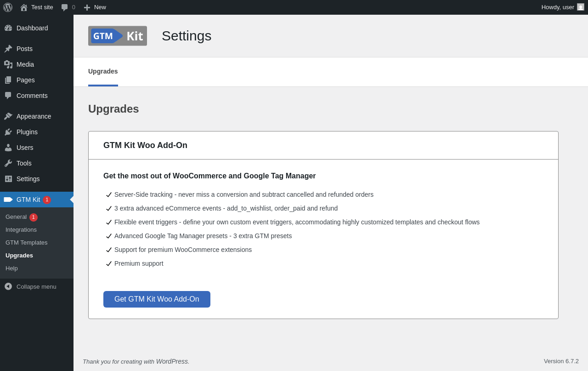Open comments bubble icon in admin bar
The height and width of the screenshot is (371, 588).
coord(65,7)
